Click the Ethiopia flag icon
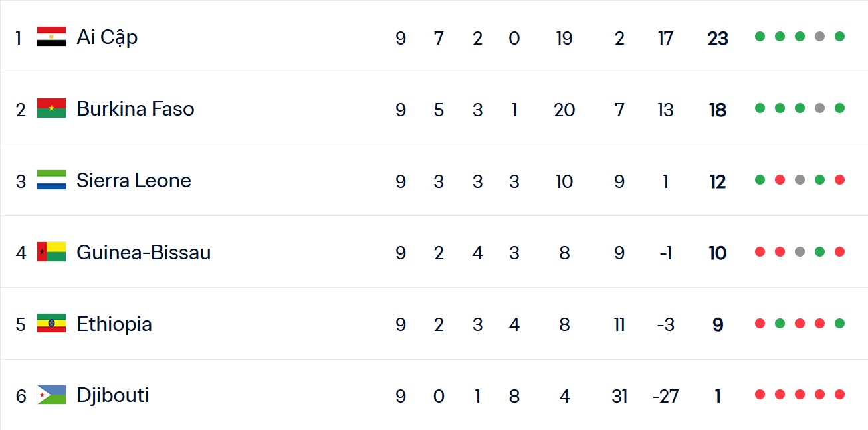This screenshot has width=868, height=430. pos(51,324)
